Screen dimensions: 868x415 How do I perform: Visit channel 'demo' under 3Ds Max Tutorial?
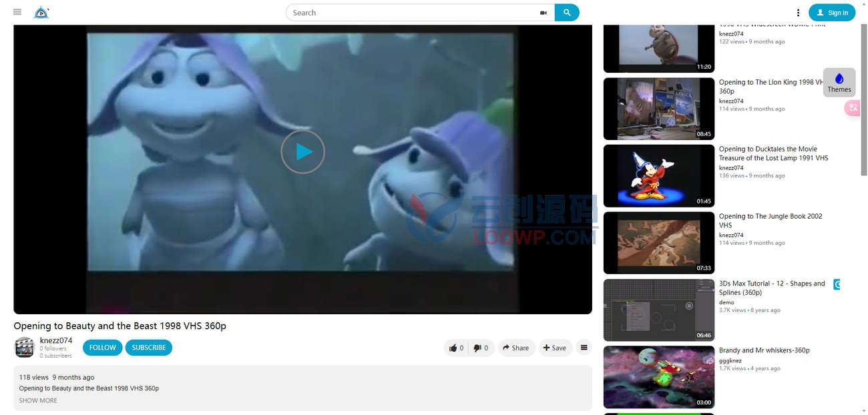click(x=726, y=302)
